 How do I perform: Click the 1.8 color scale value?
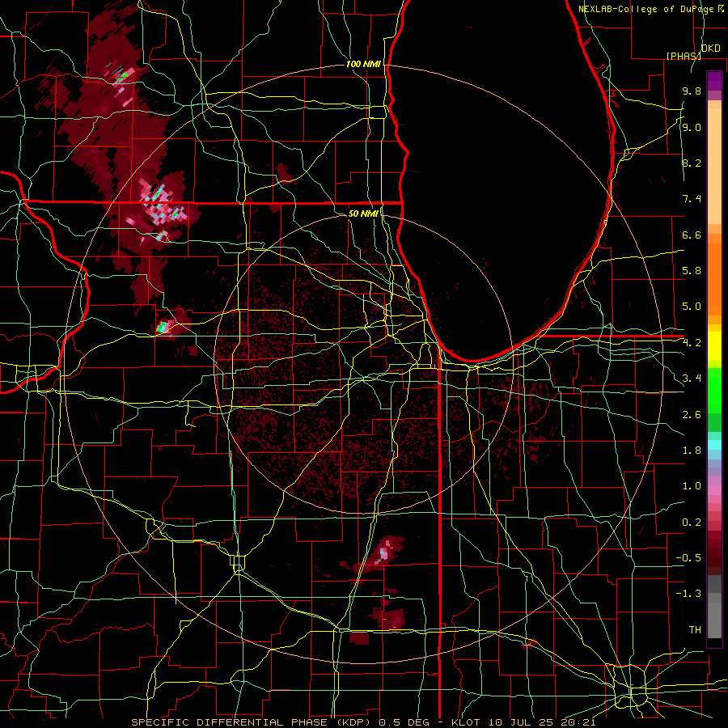pyautogui.click(x=692, y=451)
